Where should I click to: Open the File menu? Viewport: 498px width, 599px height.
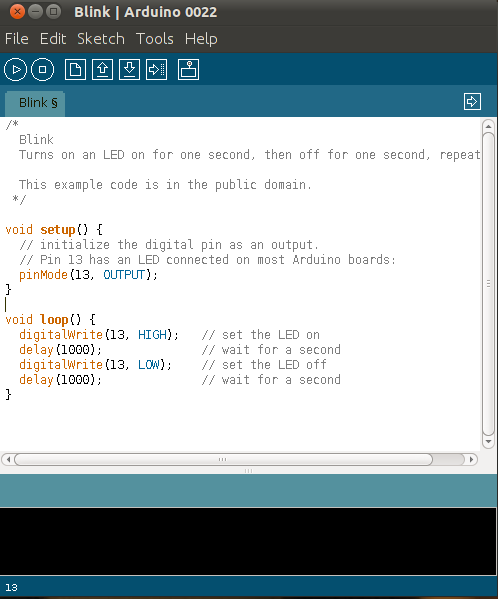17,39
